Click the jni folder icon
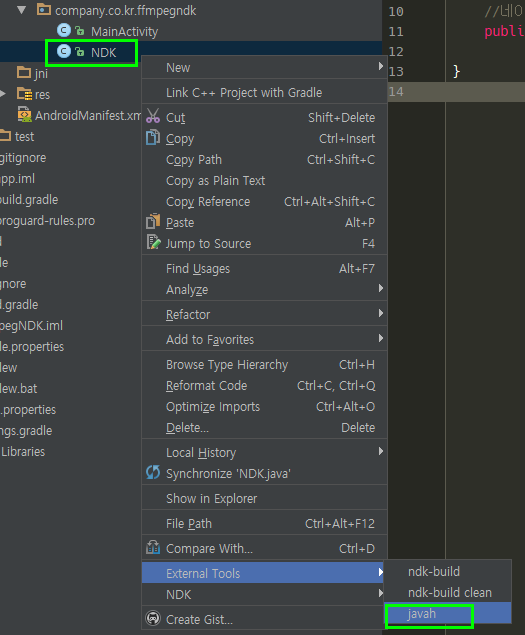The height and width of the screenshot is (635, 525). 24,72
